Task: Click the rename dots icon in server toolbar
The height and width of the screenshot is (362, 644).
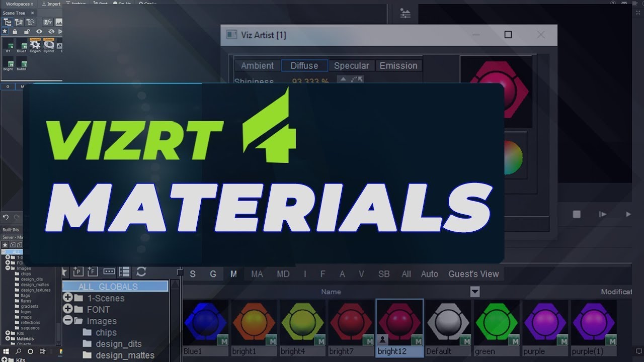Action: [x=109, y=271]
